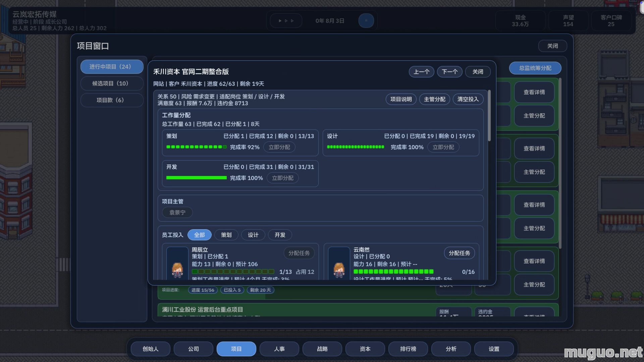Click 周辰立 employee avatar
The image size is (644, 362).
(177, 263)
